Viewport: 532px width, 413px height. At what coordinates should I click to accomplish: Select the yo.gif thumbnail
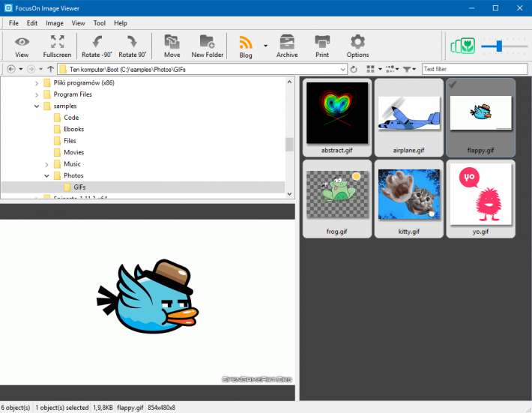481,199
